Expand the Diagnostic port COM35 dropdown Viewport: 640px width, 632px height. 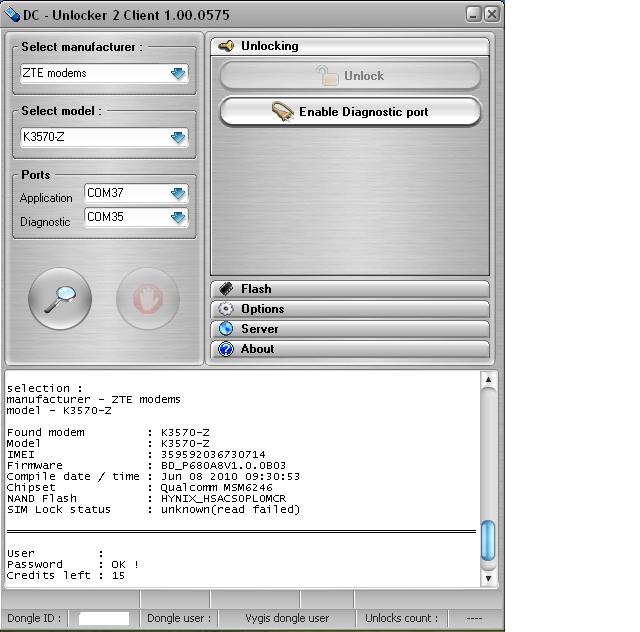[178, 217]
